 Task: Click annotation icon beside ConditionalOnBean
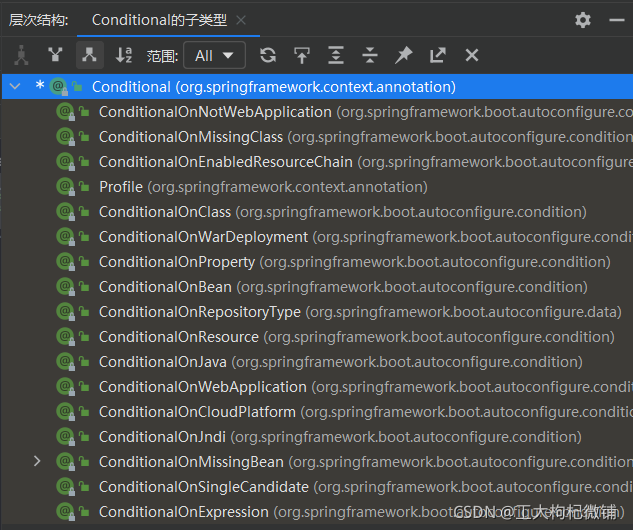(65, 287)
